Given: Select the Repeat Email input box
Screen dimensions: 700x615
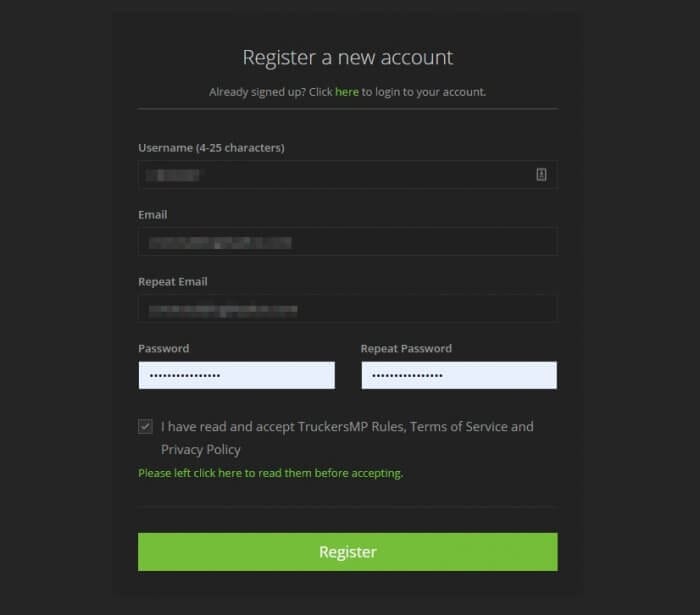Looking at the screenshot, I should coord(347,309).
